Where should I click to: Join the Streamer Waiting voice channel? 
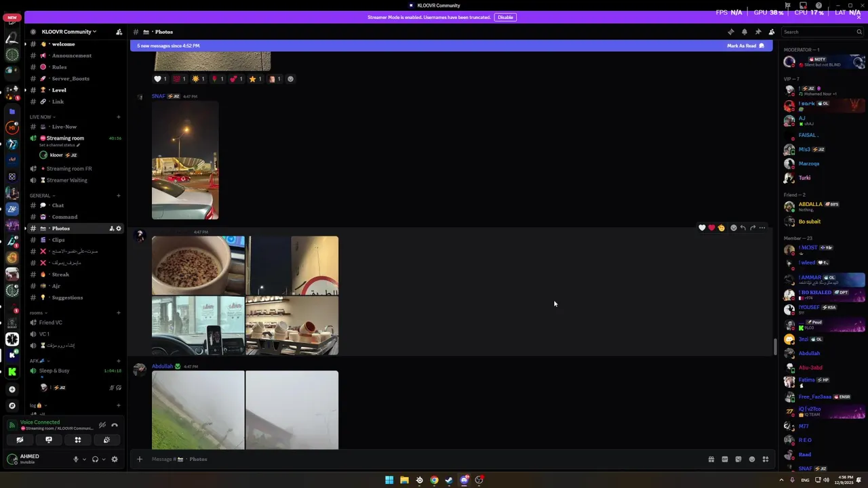[x=66, y=180]
